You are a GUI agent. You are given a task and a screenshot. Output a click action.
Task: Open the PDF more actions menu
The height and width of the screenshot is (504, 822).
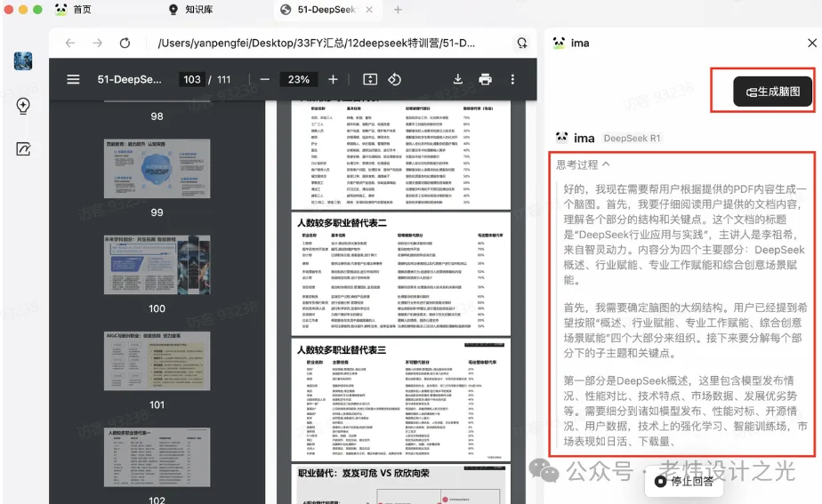(x=512, y=79)
